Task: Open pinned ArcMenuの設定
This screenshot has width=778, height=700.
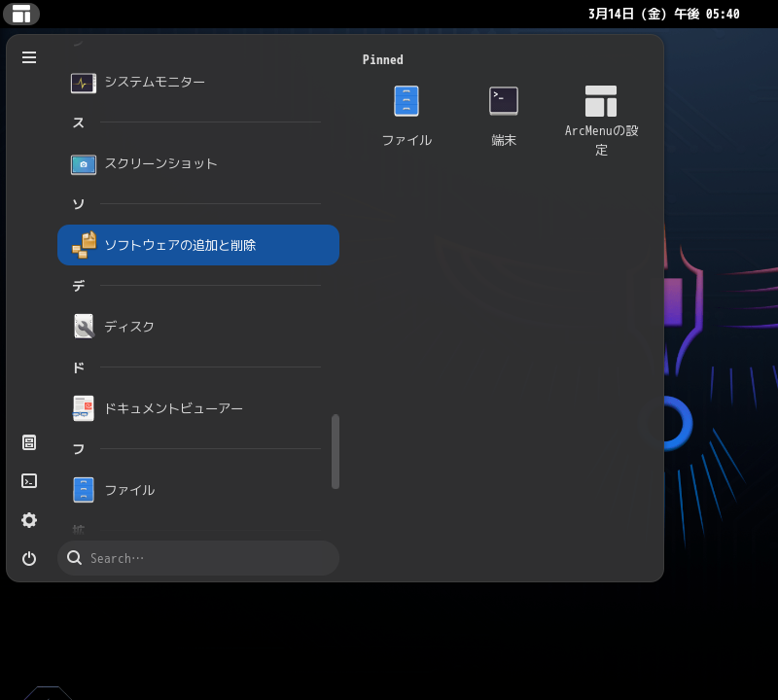Action: pyautogui.click(x=601, y=121)
